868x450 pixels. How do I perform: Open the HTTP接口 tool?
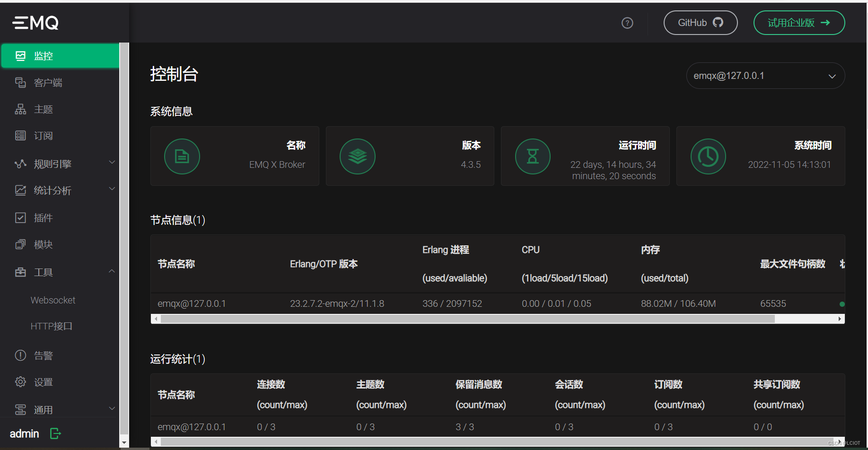point(52,326)
